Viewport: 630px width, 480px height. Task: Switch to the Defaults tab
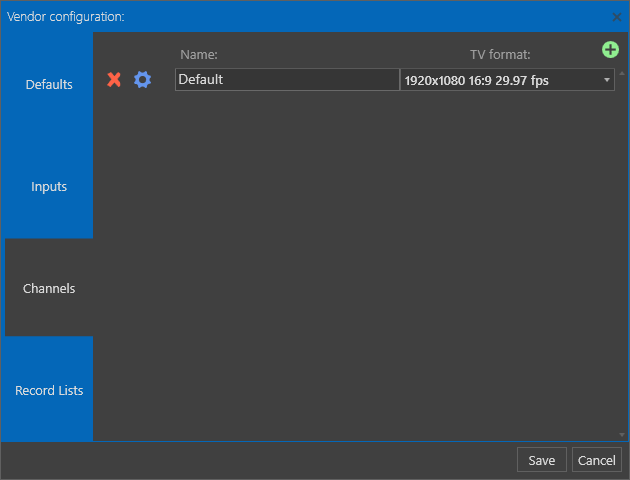tap(49, 84)
